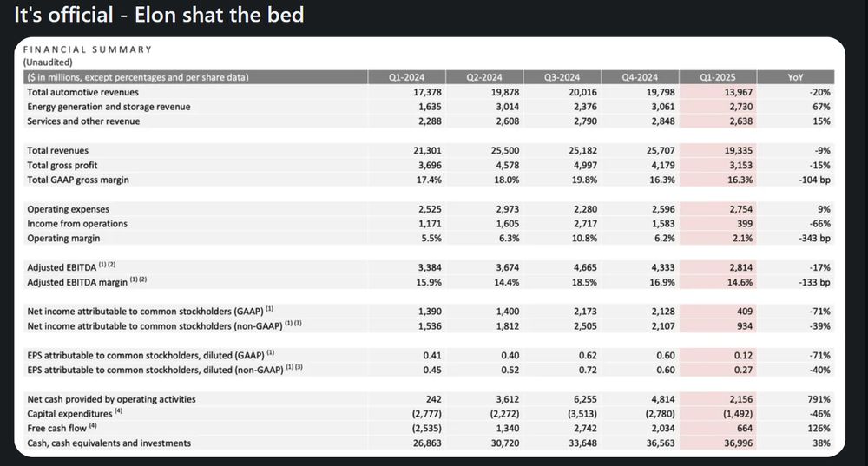
Task: Click the post title about Elon
Action: 159,15
